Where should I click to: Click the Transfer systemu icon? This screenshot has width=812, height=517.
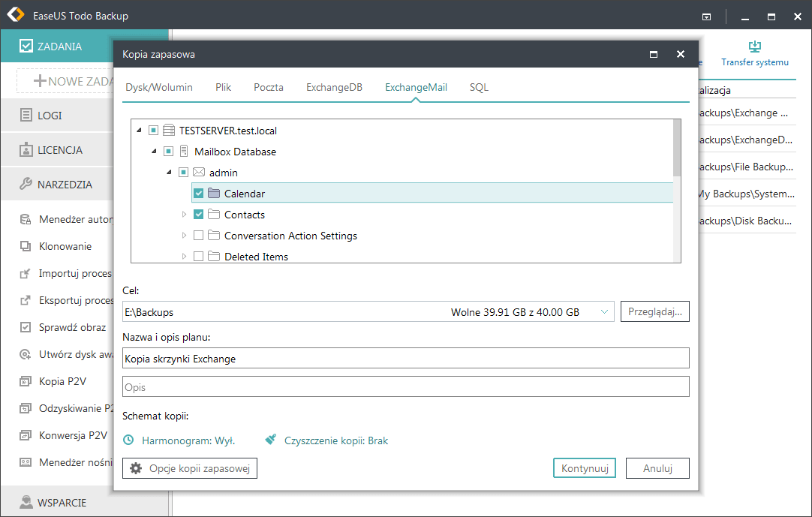[754, 47]
